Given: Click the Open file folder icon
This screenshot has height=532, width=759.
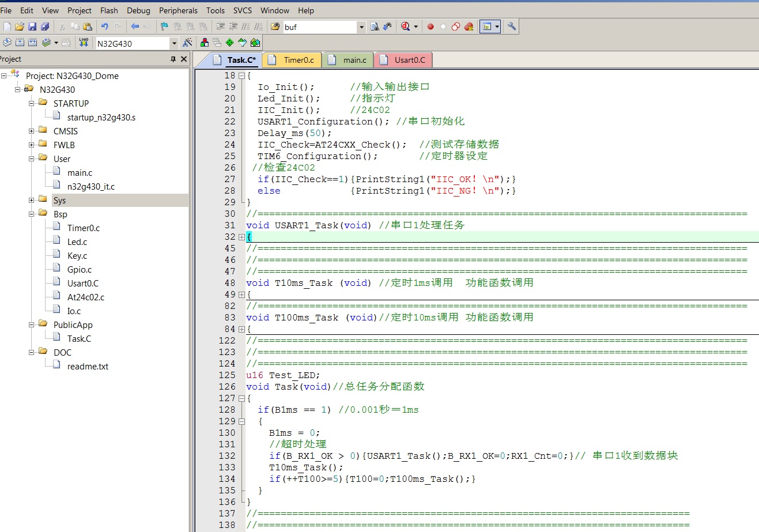Looking at the screenshot, I should click(20, 27).
